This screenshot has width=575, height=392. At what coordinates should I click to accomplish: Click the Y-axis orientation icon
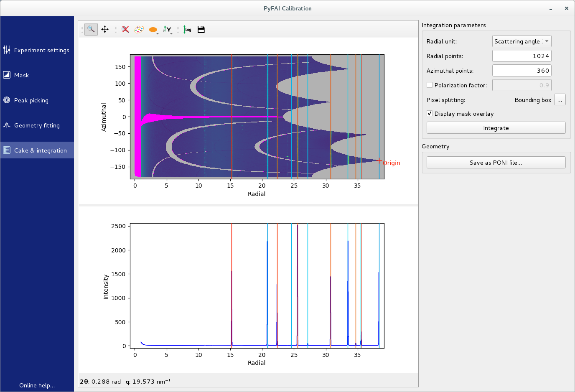click(x=167, y=29)
